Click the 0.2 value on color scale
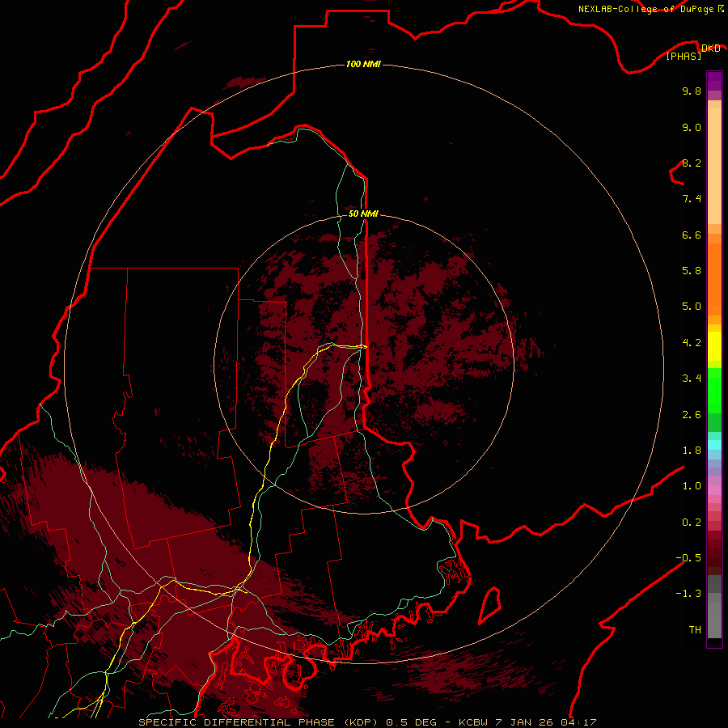 [x=692, y=523]
